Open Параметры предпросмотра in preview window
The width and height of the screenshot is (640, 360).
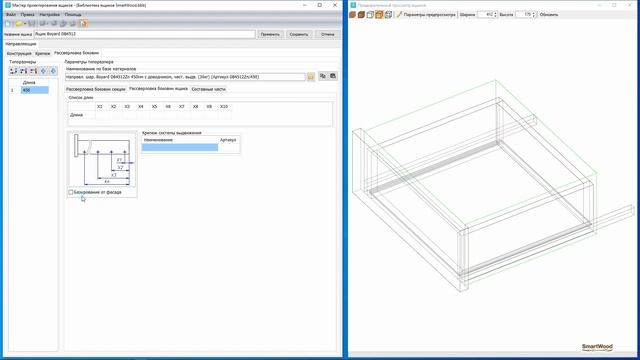coord(426,15)
